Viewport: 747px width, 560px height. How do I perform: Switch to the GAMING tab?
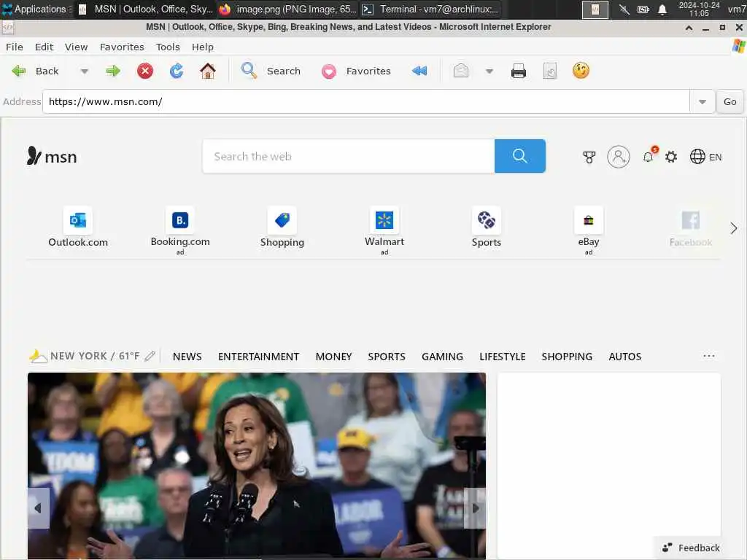click(x=442, y=357)
